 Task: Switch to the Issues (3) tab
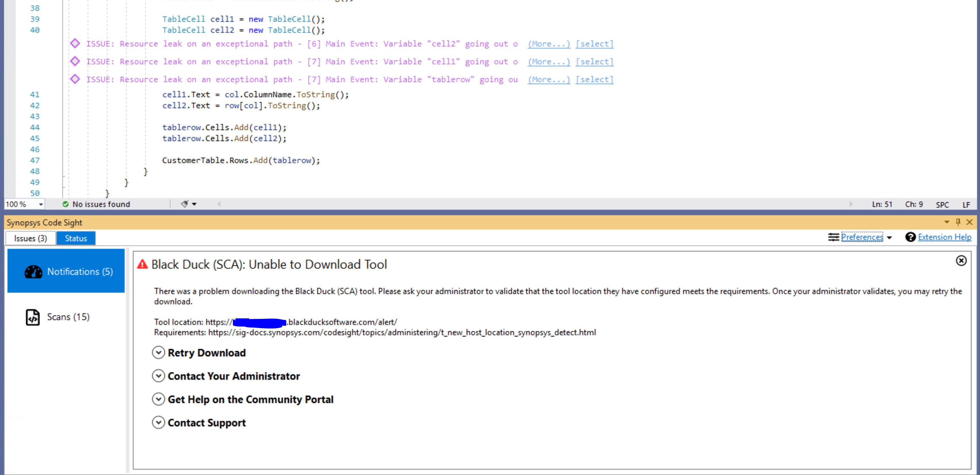(x=30, y=239)
